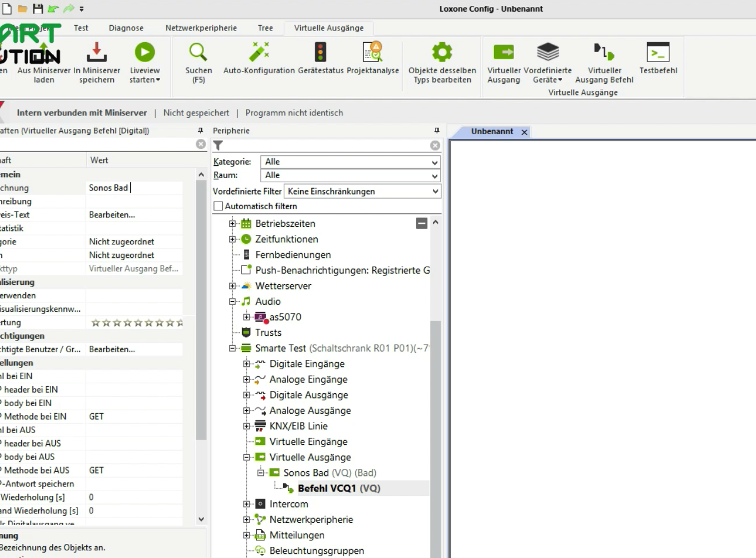Click the save icon in title bar
Image resolution: width=756 pixels, height=558 pixels.
[x=38, y=9]
